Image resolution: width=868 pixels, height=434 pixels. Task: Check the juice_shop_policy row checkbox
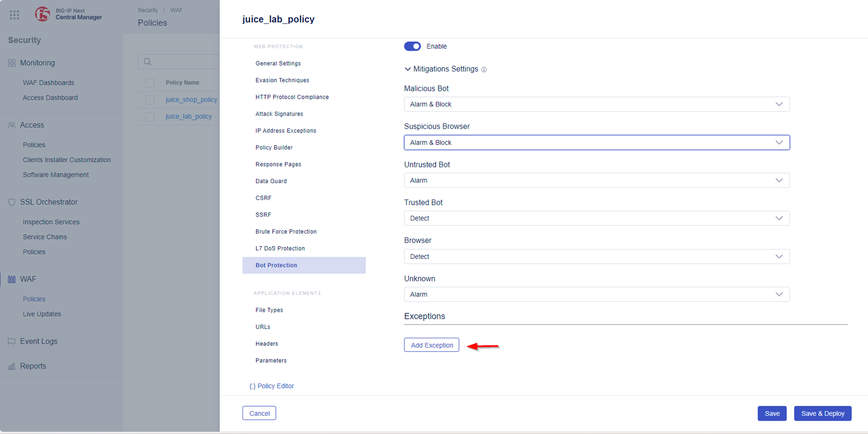pos(150,100)
